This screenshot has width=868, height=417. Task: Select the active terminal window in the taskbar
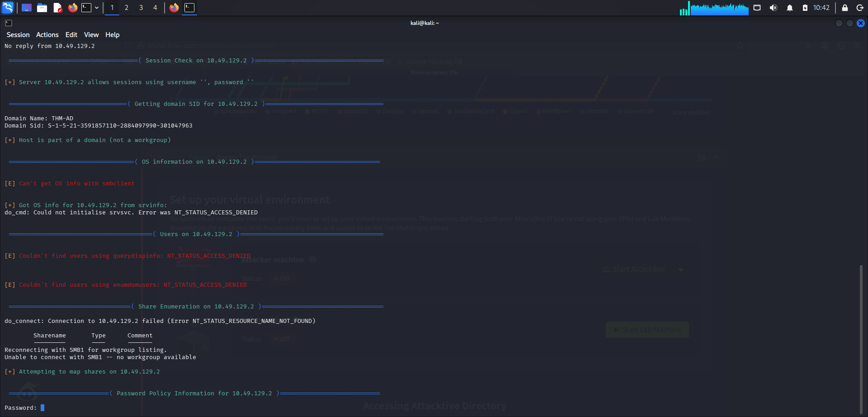pyautogui.click(x=189, y=8)
